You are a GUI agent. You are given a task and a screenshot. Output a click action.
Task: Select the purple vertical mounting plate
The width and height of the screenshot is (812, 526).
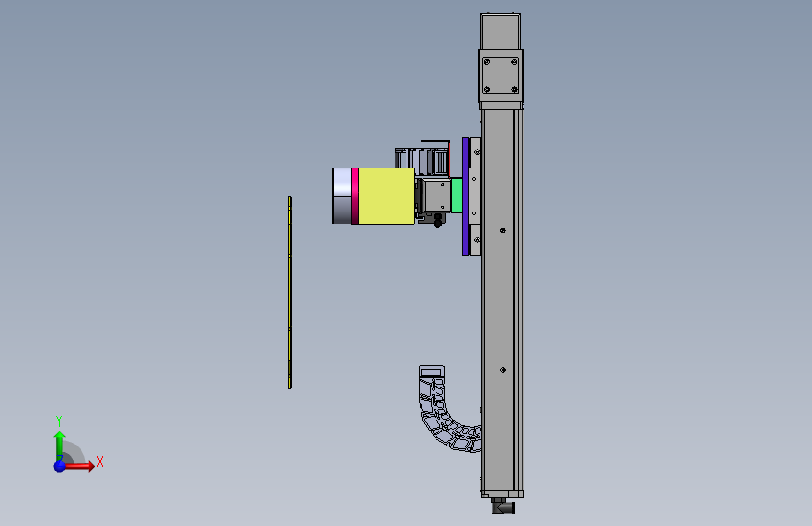465,196
